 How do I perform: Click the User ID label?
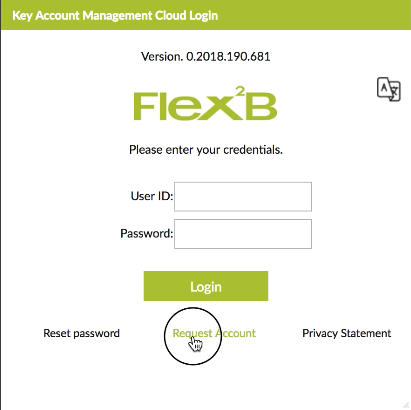click(152, 196)
